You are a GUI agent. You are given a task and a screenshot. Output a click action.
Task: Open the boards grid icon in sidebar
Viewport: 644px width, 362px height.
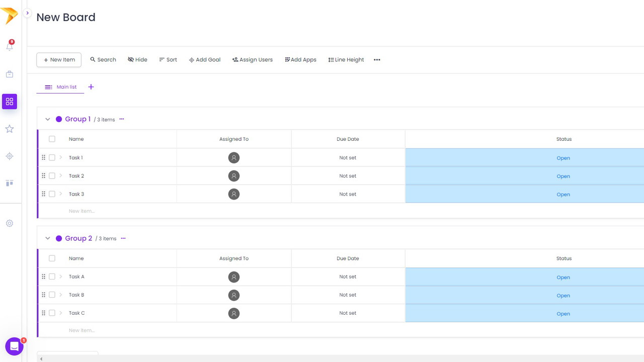pyautogui.click(x=10, y=102)
